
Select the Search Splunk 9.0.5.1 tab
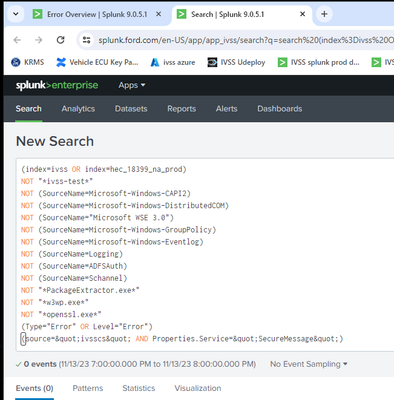pos(227,14)
